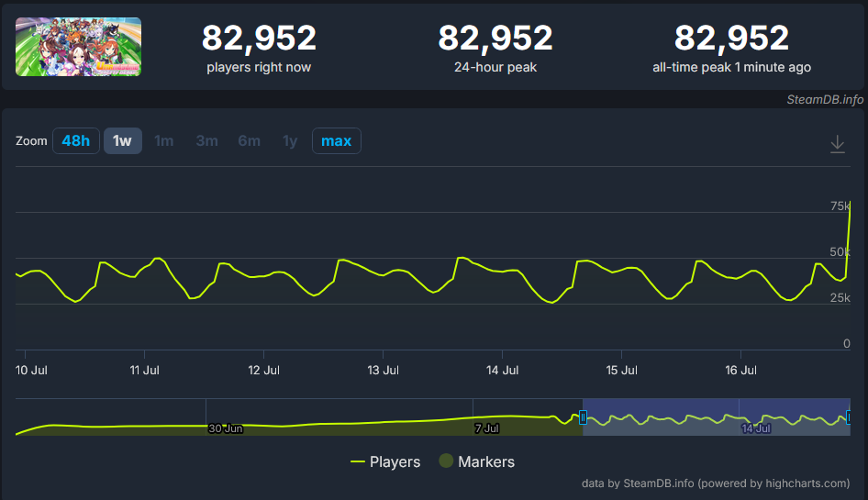The height and width of the screenshot is (500, 868).
Task: Grab the right navigator range handle
Action: click(849, 417)
